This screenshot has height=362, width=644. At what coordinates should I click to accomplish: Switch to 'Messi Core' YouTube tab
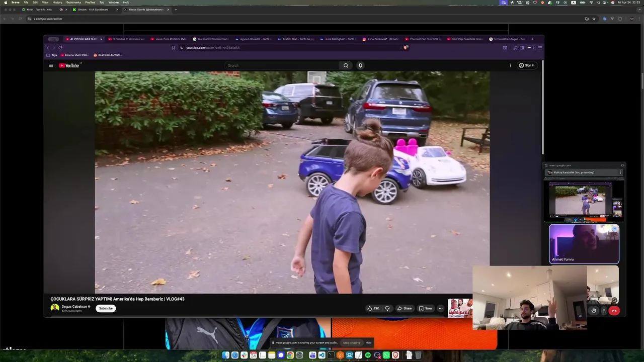click(x=169, y=39)
